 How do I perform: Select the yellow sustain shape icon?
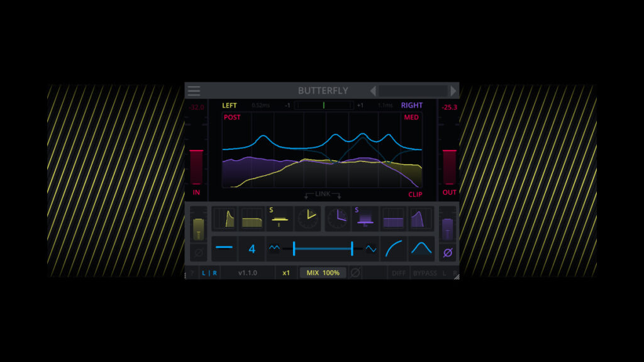click(x=253, y=219)
